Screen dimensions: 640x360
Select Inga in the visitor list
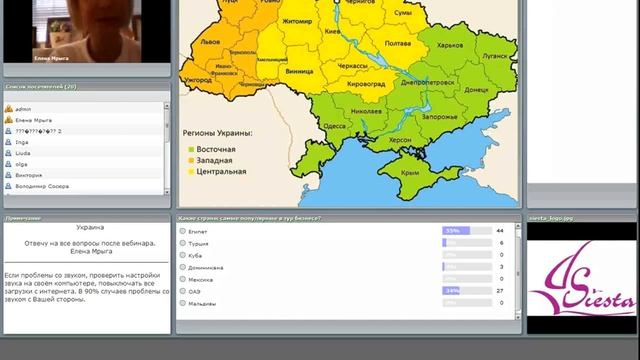tap(84, 142)
